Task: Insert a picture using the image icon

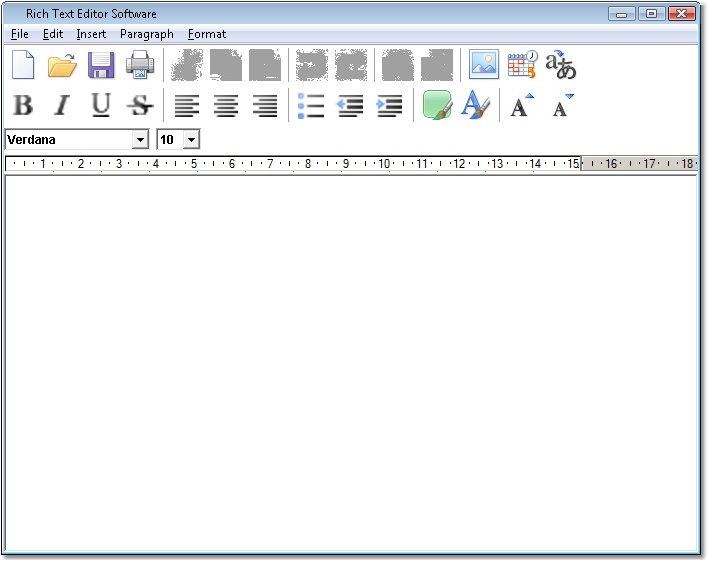Action: tap(484, 65)
